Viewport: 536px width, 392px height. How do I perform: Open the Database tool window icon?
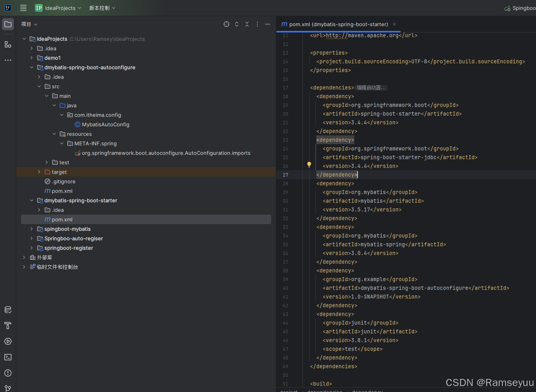click(x=8, y=310)
